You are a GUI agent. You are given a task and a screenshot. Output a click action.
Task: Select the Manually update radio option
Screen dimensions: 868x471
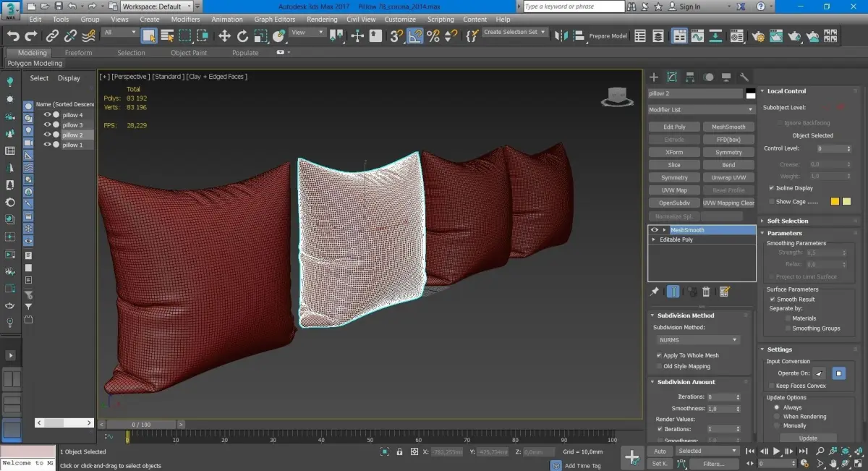777,425
